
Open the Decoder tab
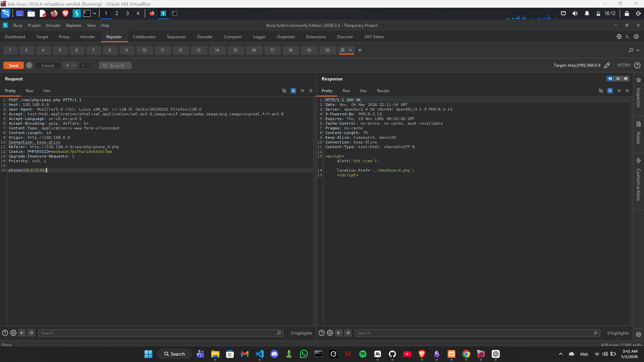coord(204,37)
